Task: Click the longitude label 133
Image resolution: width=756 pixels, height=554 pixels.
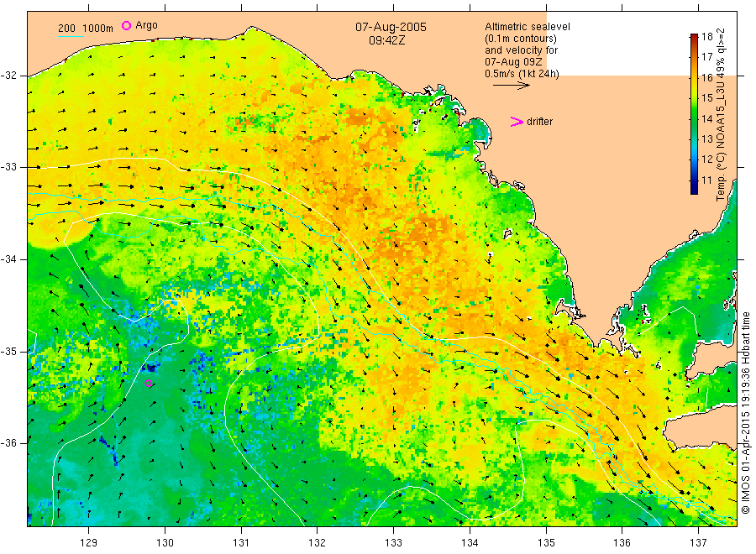Action: (393, 543)
